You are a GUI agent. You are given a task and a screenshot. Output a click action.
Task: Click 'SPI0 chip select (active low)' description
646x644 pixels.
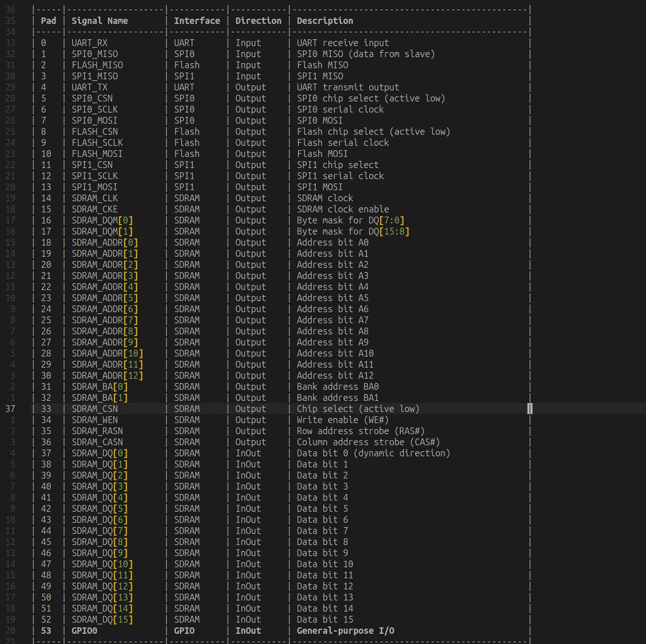click(371, 98)
